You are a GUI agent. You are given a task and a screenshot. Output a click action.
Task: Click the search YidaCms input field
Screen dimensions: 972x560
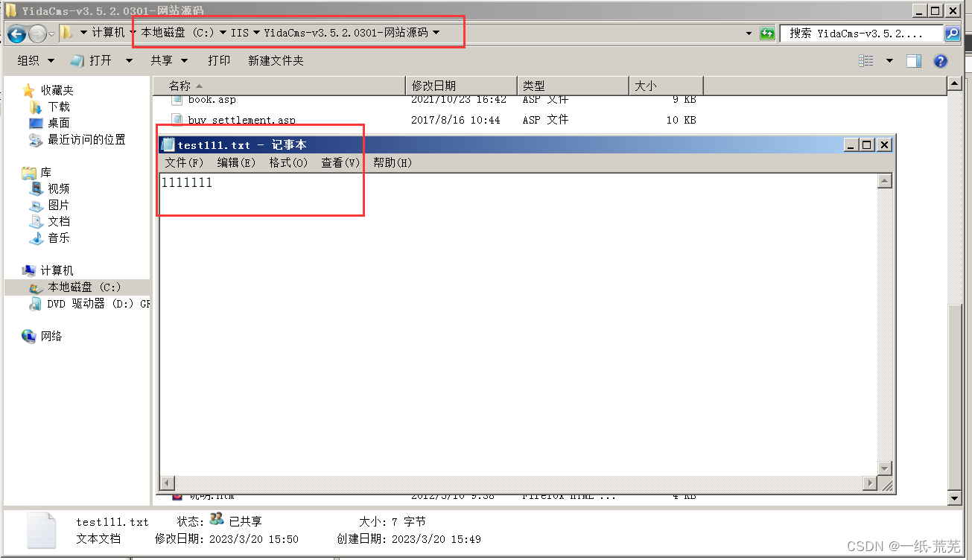click(x=860, y=34)
